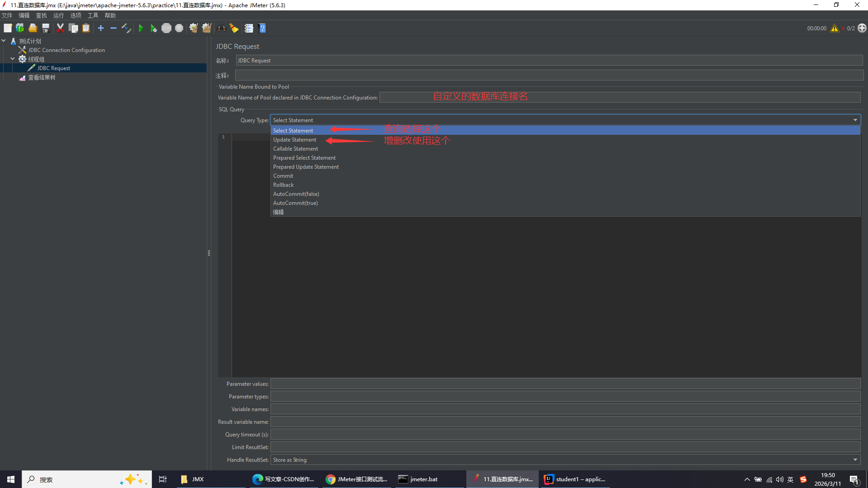
Task: Choose Commit query type option
Action: [x=565, y=175]
